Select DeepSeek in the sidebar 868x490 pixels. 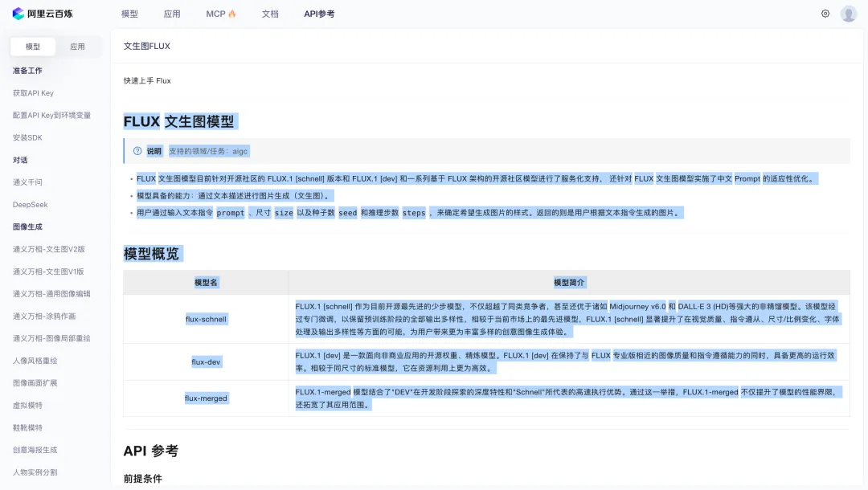coord(31,205)
